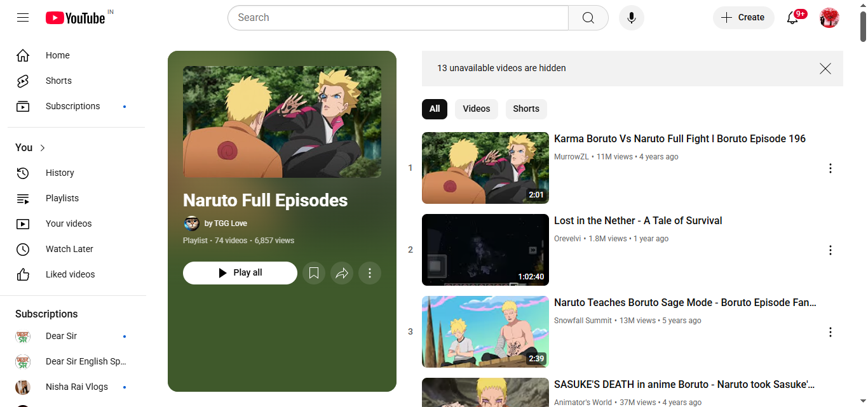Viewport: 868px width, 407px height.
Task: Open options for Lost in the Nether video
Action: [830, 250]
